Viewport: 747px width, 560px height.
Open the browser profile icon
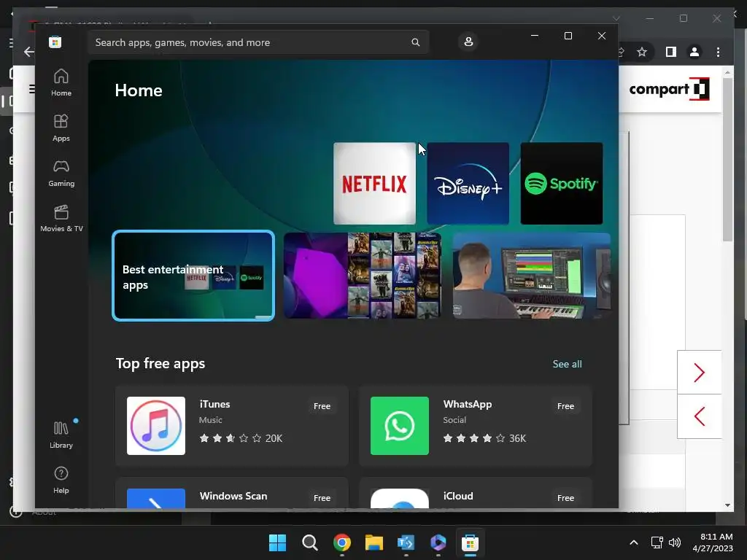click(694, 52)
